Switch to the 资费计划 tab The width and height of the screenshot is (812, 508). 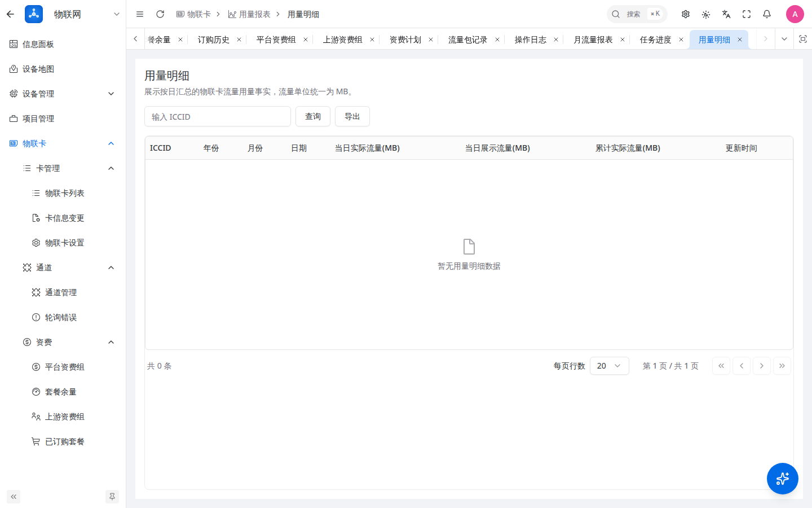tap(405, 40)
